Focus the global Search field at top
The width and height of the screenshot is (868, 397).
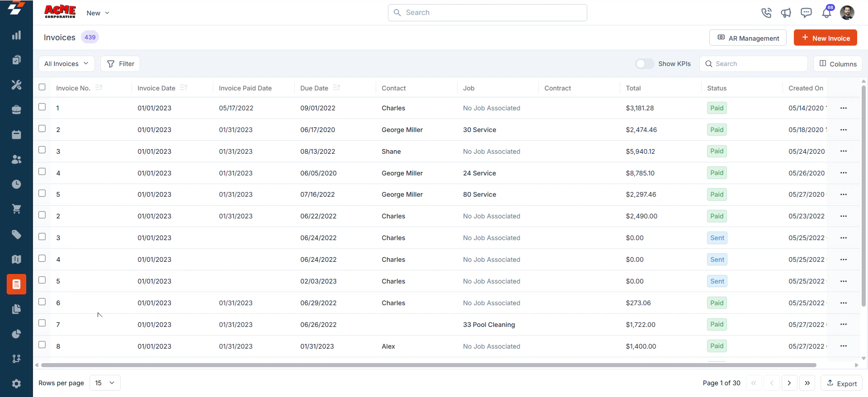click(x=487, y=13)
